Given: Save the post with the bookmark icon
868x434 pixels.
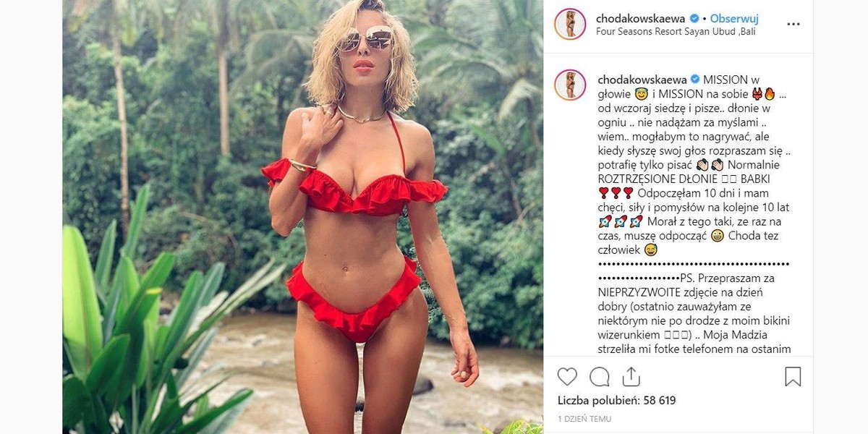Looking at the screenshot, I should coord(793,376).
